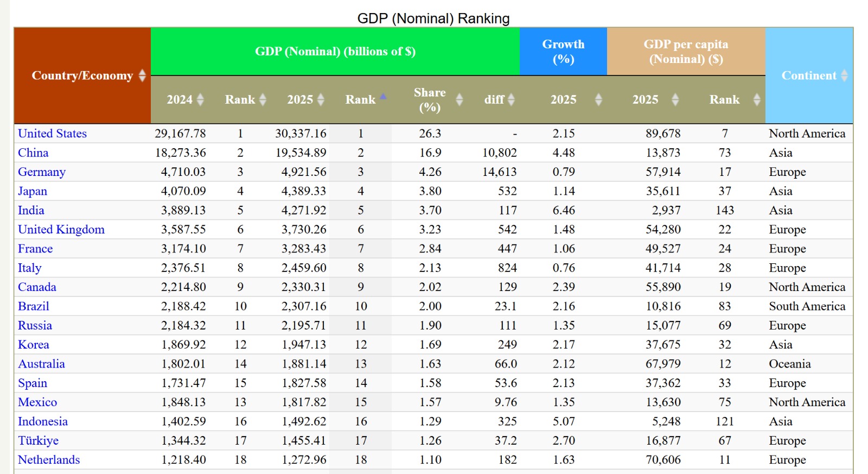Select Italy growth value 0.76

[x=564, y=268]
